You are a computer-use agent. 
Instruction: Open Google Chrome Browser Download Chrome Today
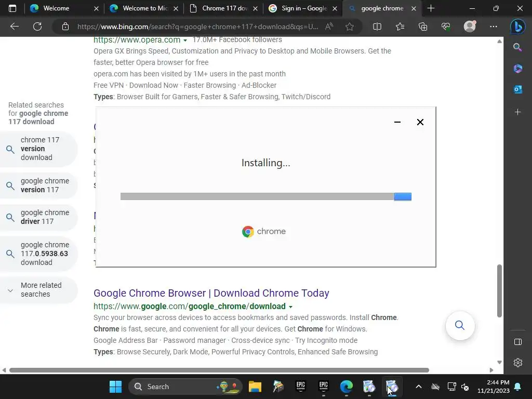211,293
